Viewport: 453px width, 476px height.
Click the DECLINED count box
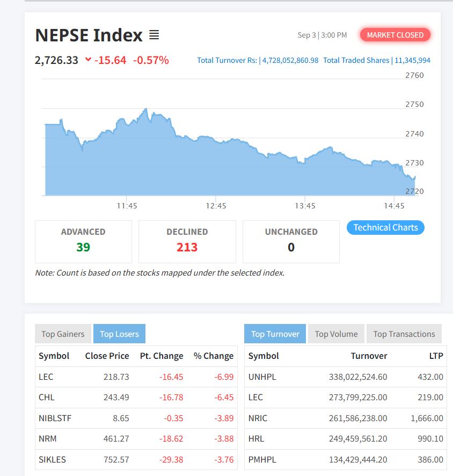coord(187,241)
